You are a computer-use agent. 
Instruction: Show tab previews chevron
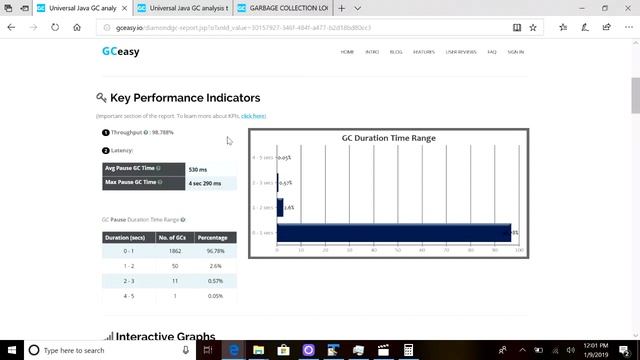pyautogui.click(x=358, y=8)
